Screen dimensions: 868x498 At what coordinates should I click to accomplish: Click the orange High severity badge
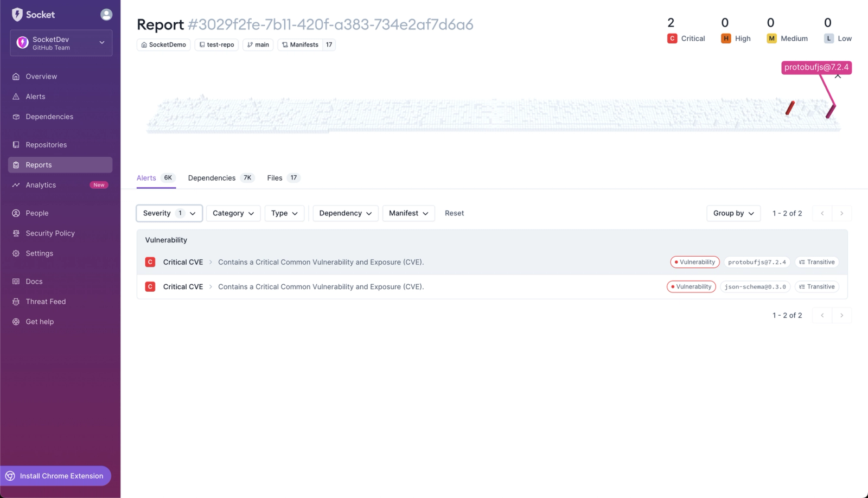click(x=726, y=39)
